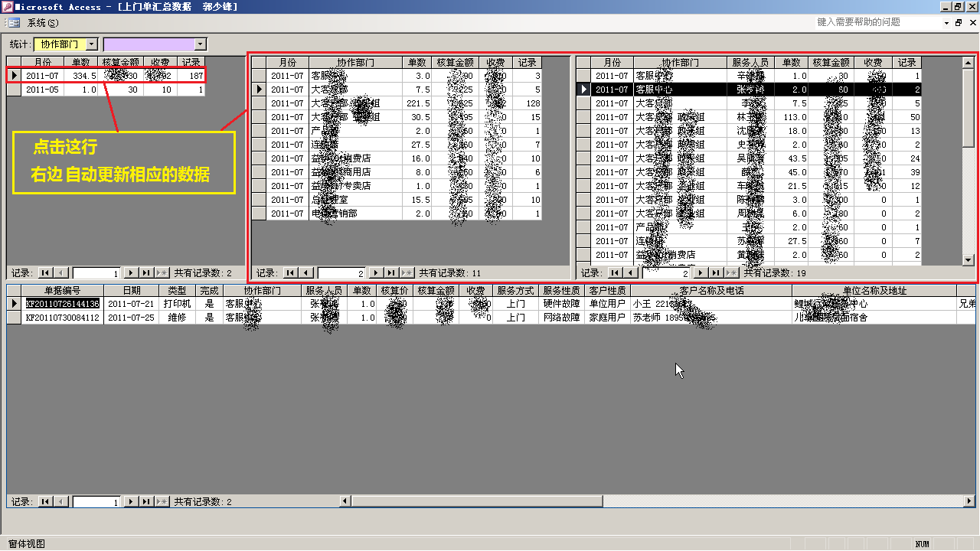
Task: Open the 系统(S) menu
Action: click(x=43, y=23)
